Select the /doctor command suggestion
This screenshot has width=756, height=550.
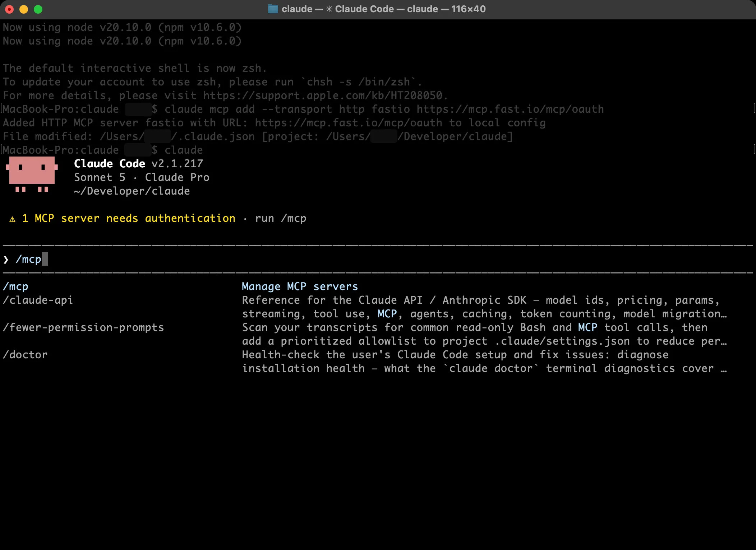click(x=25, y=355)
